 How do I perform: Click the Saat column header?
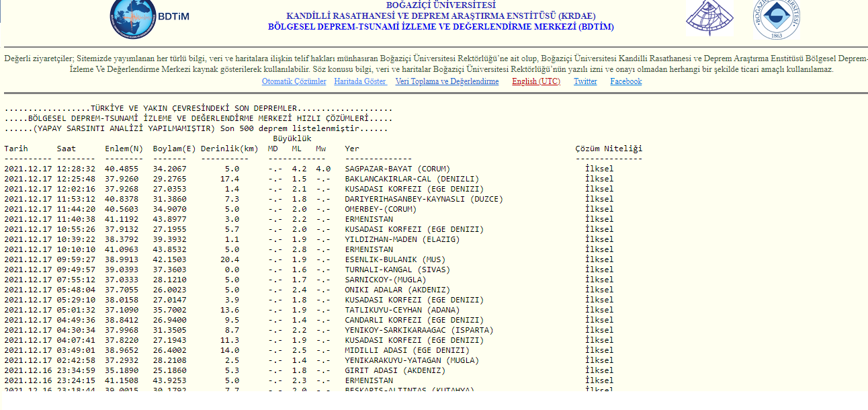tap(67, 149)
